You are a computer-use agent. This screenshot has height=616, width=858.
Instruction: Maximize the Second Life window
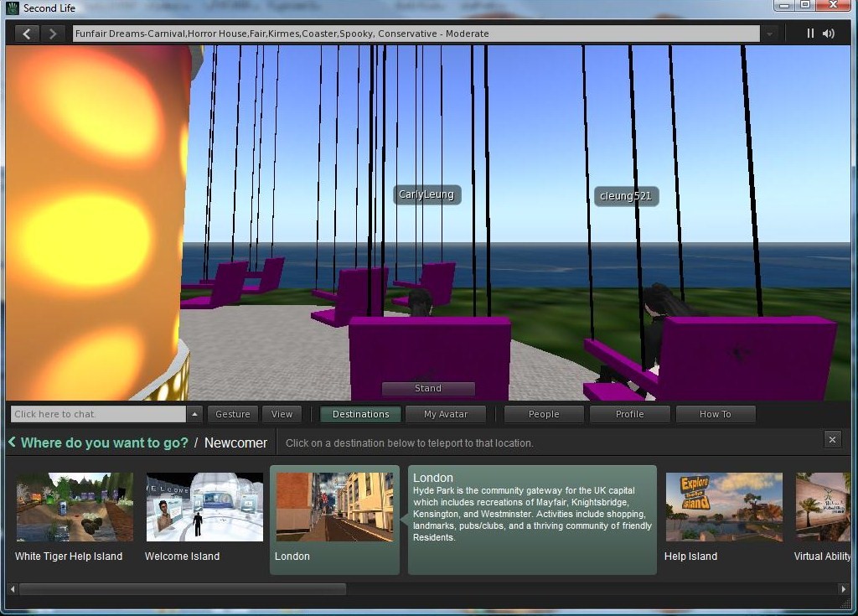click(x=805, y=5)
